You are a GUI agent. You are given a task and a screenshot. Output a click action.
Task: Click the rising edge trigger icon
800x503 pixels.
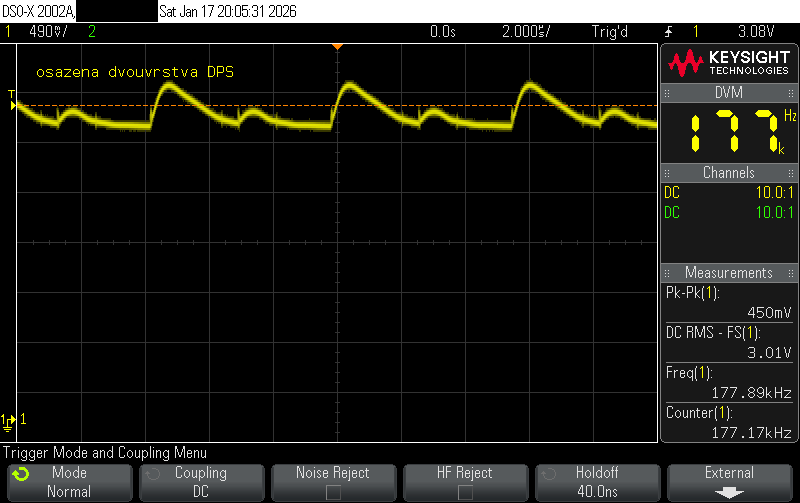tap(668, 32)
